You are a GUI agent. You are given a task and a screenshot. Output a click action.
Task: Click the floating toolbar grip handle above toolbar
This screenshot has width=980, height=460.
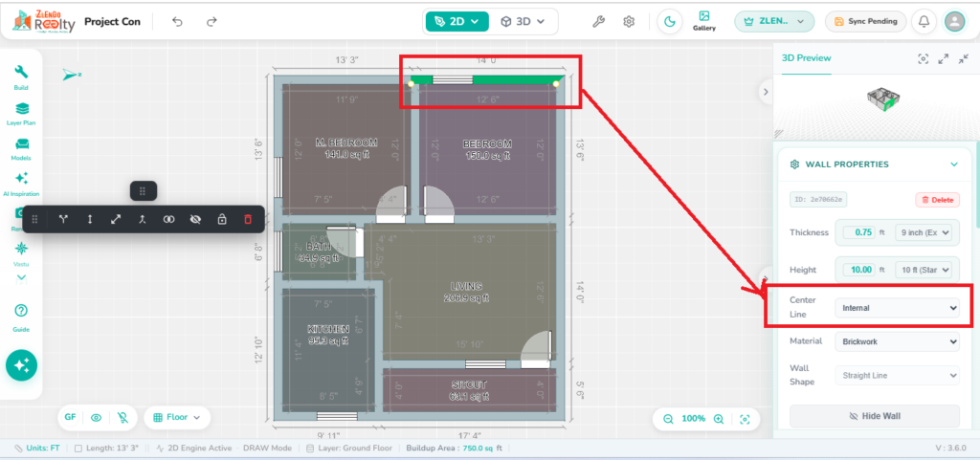coord(143,191)
